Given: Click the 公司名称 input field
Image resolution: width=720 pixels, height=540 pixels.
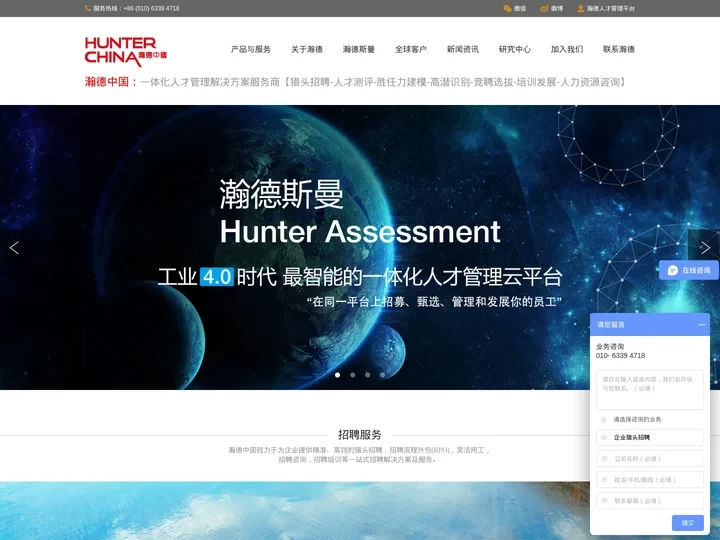Looking at the screenshot, I should point(650,458).
